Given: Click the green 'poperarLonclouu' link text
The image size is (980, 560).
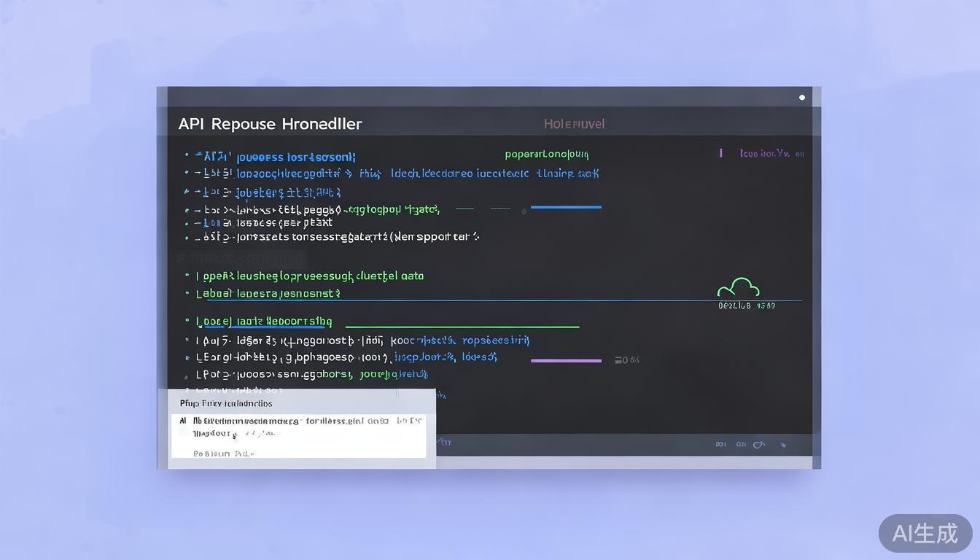Looking at the screenshot, I should 546,154.
